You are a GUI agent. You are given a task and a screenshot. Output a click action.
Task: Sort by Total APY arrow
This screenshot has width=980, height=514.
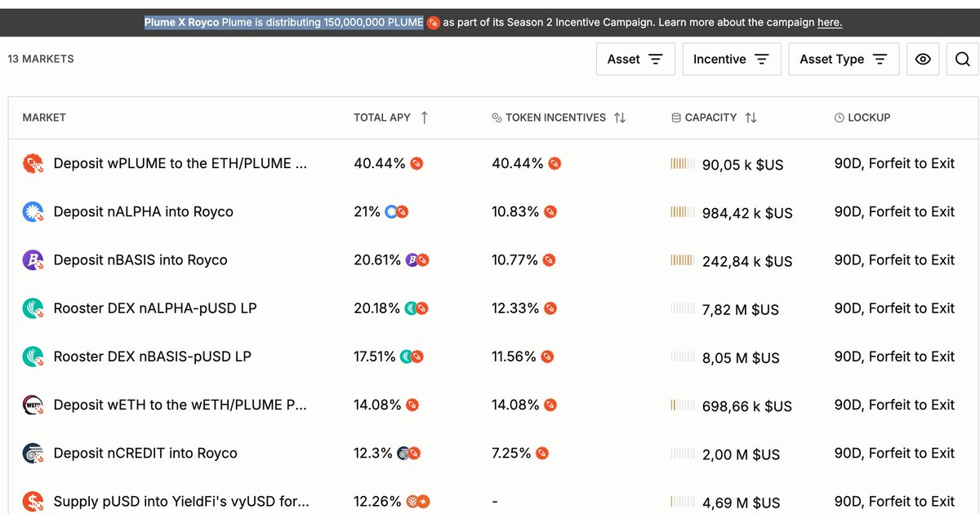[424, 117]
